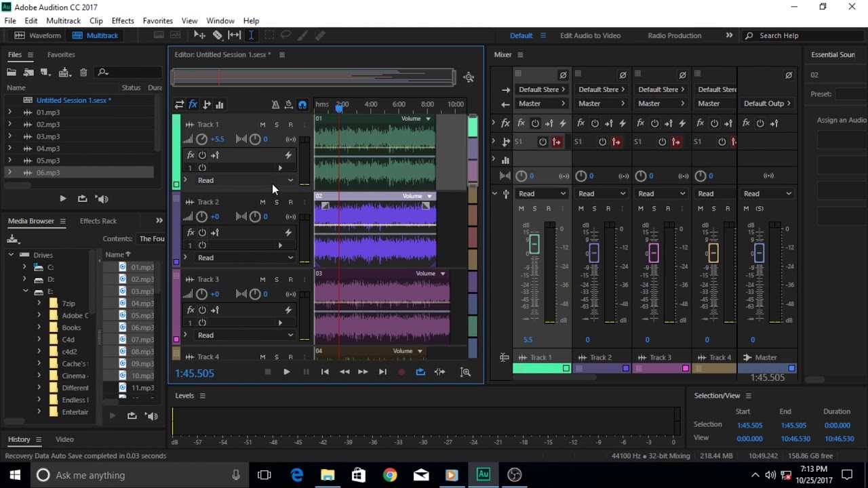
Task: Click Track 3 sum to mono icon
Action: click(x=291, y=294)
